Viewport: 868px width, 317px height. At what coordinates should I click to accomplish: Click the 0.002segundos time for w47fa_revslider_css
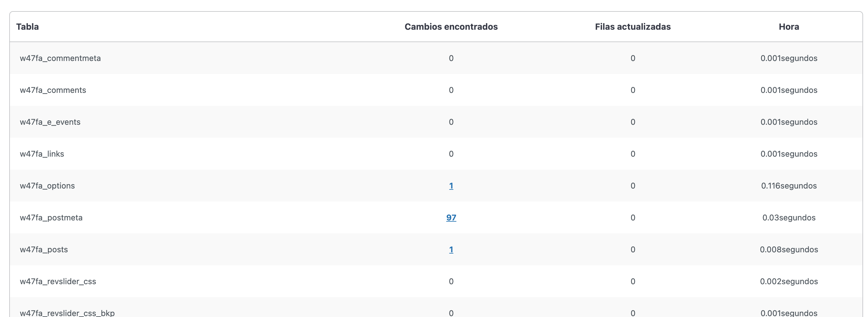(x=789, y=281)
